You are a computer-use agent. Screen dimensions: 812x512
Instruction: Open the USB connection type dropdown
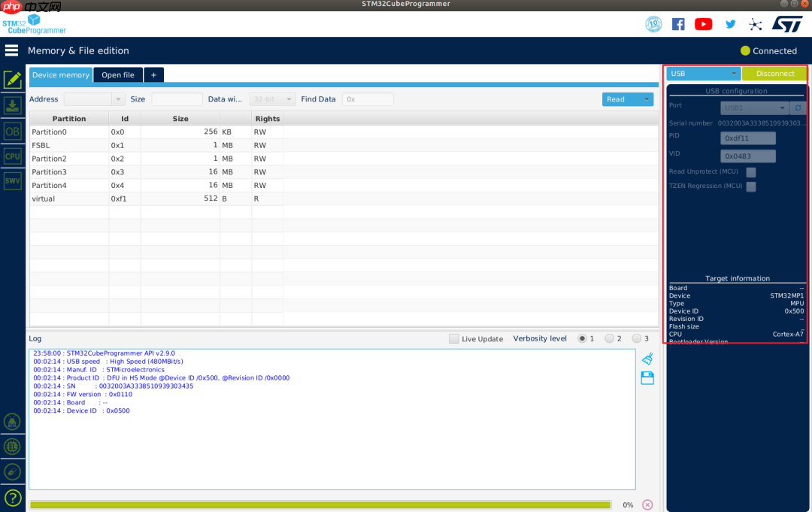pos(703,74)
